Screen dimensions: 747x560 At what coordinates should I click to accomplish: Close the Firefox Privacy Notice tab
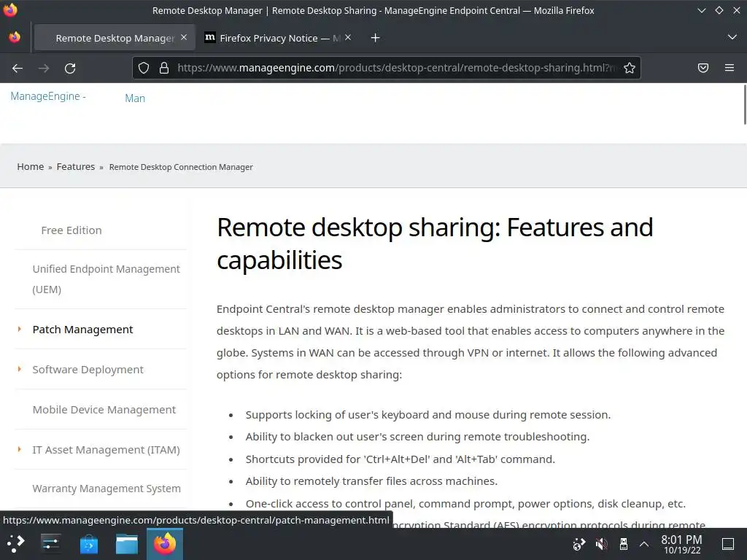348,37
